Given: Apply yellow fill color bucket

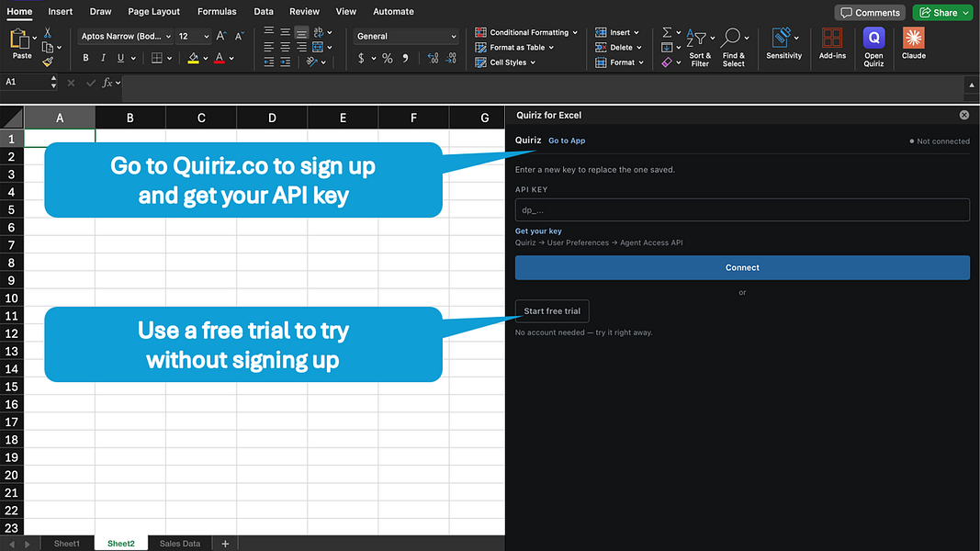Looking at the screenshot, I should coord(193,58).
